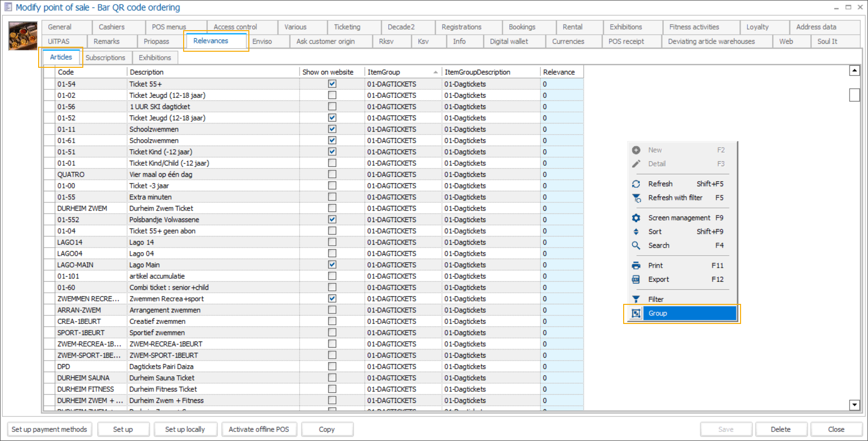Click the point of sale thumbnail image
868x441 pixels.
23,36
